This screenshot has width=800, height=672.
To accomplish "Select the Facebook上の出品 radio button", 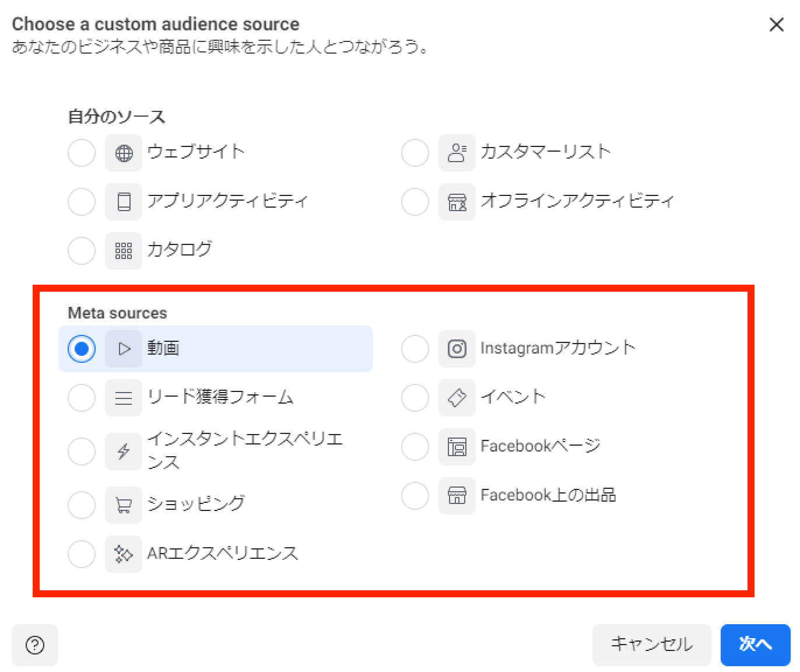I will point(415,496).
